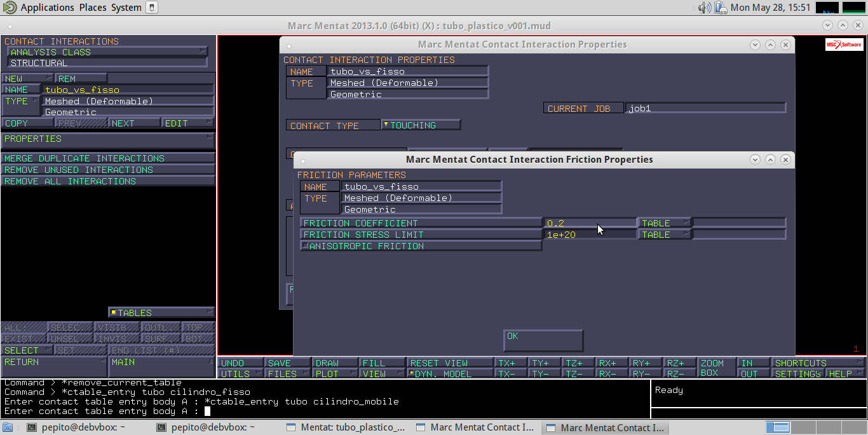The image size is (868, 435).
Task: Click the MSC Software logo
Action: [844, 45]
